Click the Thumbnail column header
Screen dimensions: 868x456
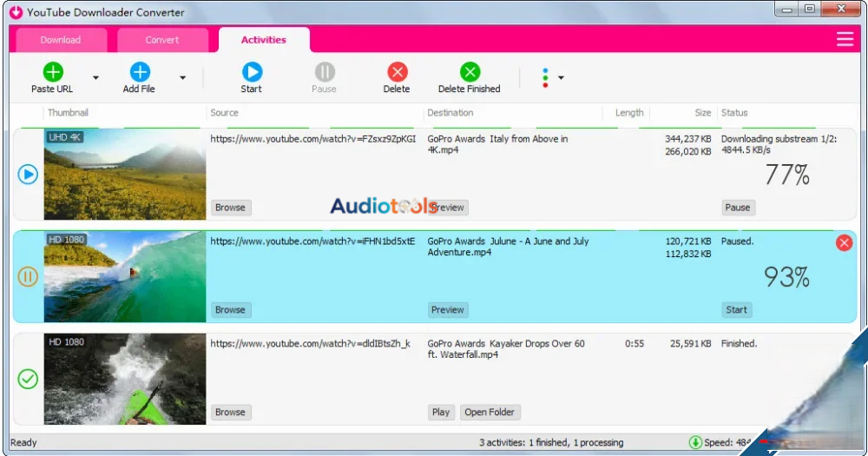[x=68, y=112]
